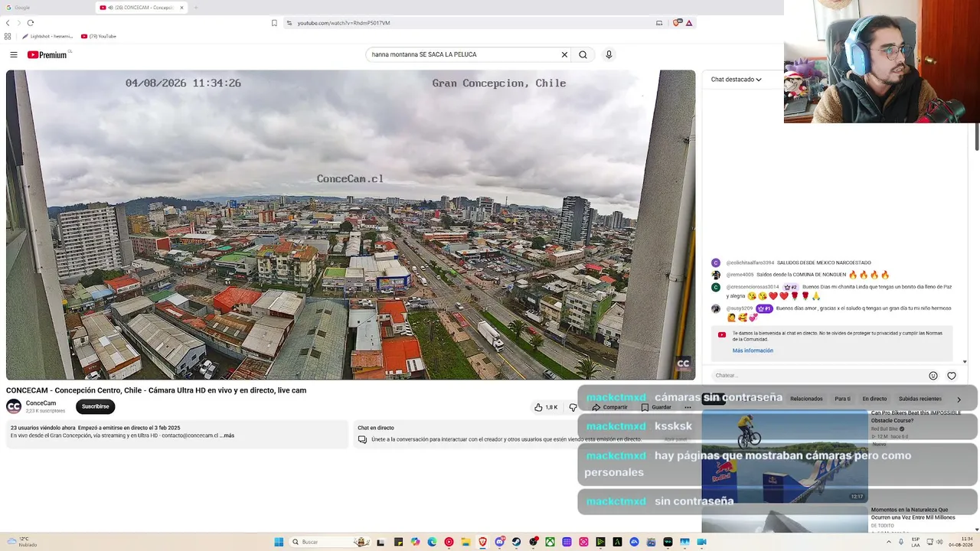Open Can Pro Bikers Beat video title

tap(916, 416)
